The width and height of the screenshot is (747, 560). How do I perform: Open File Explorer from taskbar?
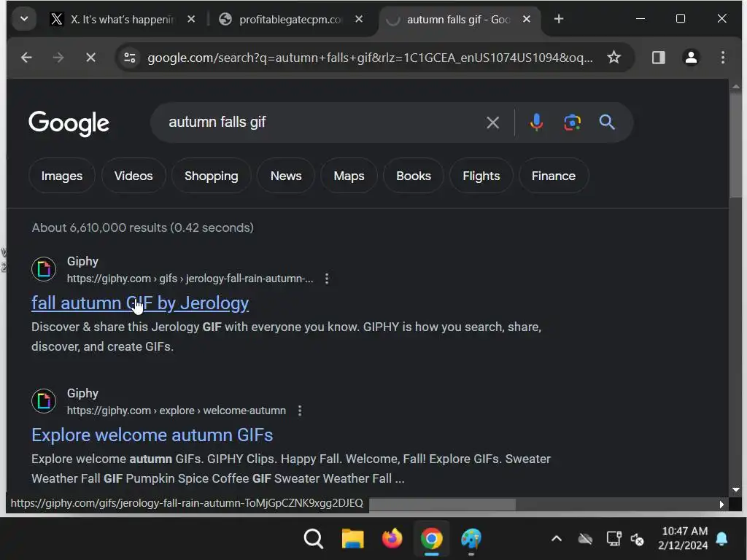(x=353, y=539)
